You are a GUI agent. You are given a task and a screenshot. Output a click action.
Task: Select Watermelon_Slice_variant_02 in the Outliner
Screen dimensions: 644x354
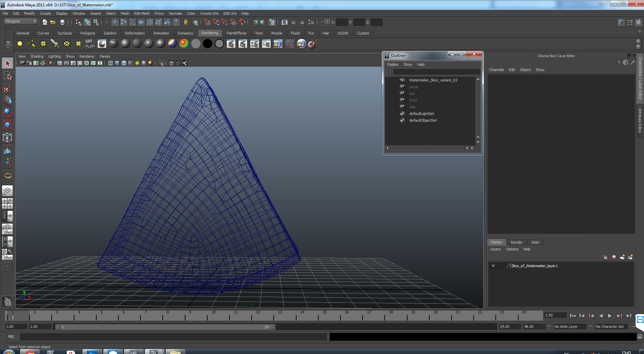point(433,80)
